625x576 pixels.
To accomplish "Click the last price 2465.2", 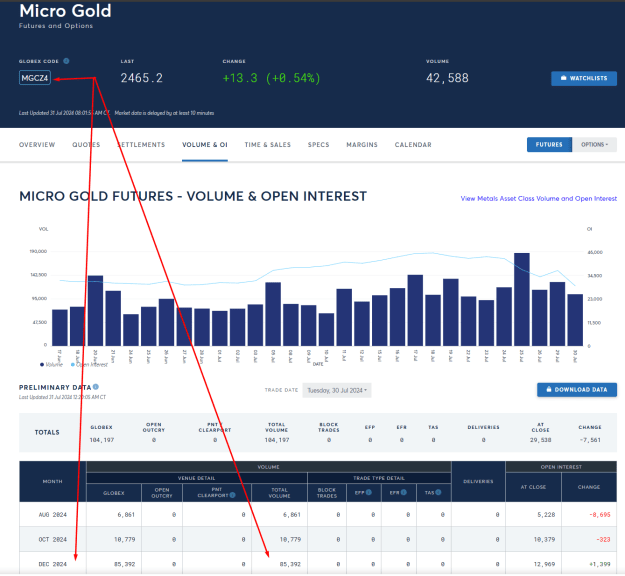I will tap(142, 78).
